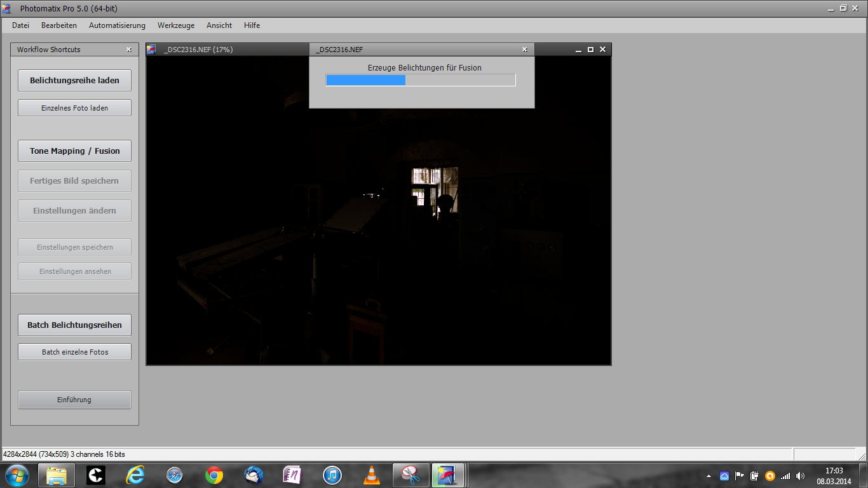Open the power plug tray icon
Screen dimensions: 868x488
[755, 476]
